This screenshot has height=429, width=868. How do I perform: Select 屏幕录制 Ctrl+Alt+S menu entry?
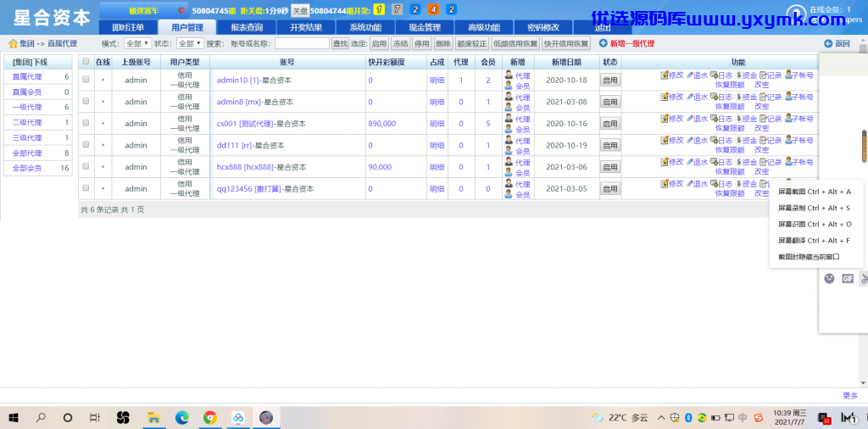coord(815,208)
